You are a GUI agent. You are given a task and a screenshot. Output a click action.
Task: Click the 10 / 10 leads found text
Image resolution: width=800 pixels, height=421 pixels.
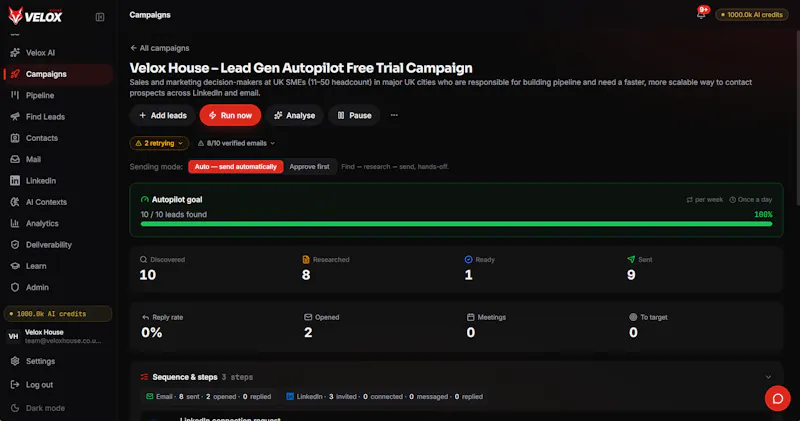174,215
